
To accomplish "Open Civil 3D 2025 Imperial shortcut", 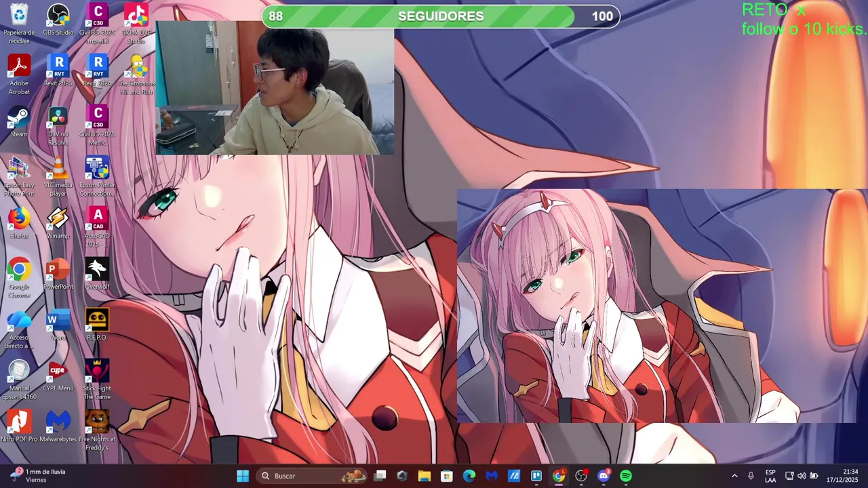I will pyautogui.click(x=98, y=23).
